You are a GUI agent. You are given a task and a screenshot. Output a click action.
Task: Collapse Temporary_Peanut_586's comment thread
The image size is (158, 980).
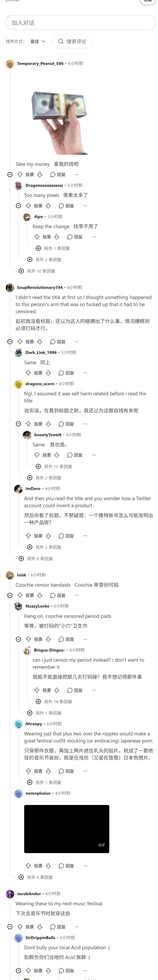(x=10, y=175)
